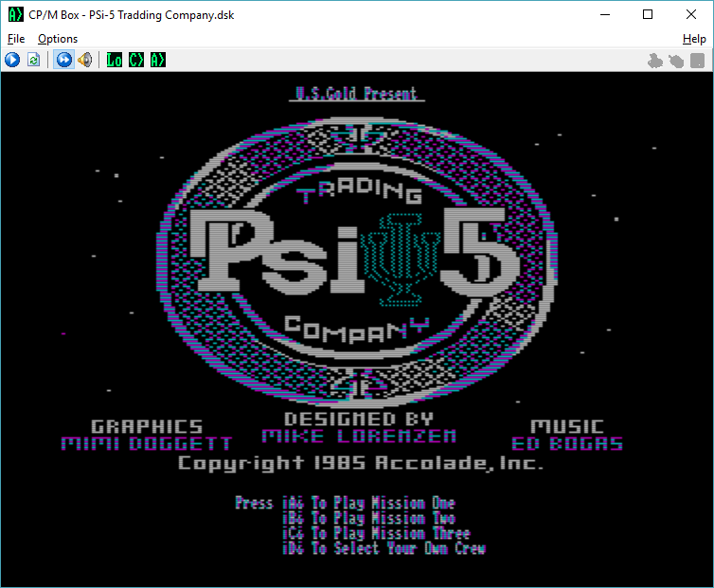Click the 'COMPANY' word in logo
The width and height of the screenshot is (714, 588).
(x=357, y=330)
